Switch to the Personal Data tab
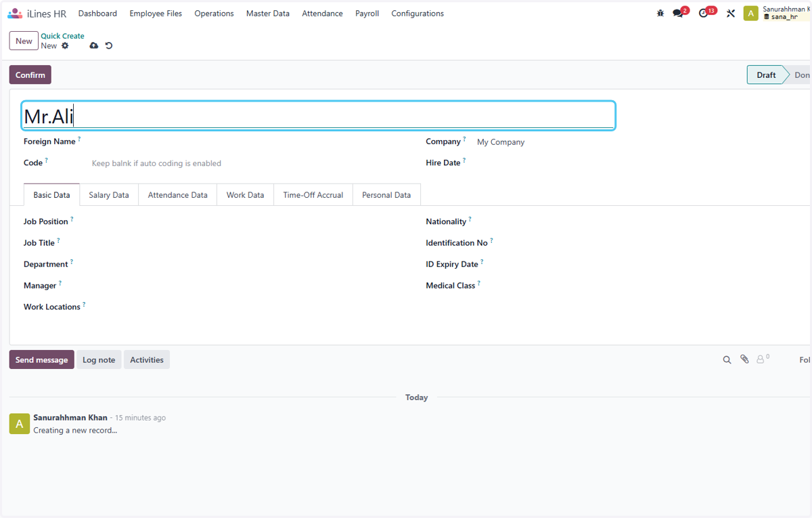812x518 pixels. point(386,195)
